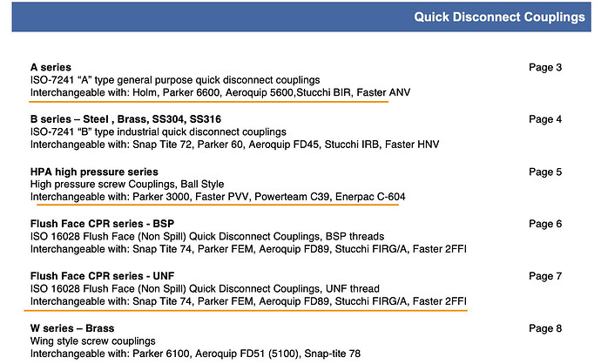The width and height of the screenshot is (601, 364).
Task: Click the Page 5 reference
Action: click(545, 172)
